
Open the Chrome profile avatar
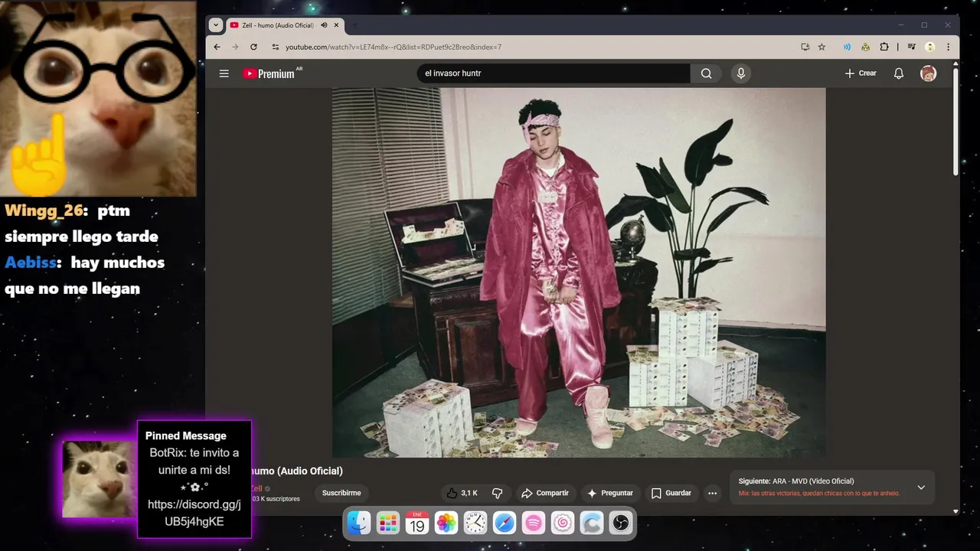coord(929,47)
